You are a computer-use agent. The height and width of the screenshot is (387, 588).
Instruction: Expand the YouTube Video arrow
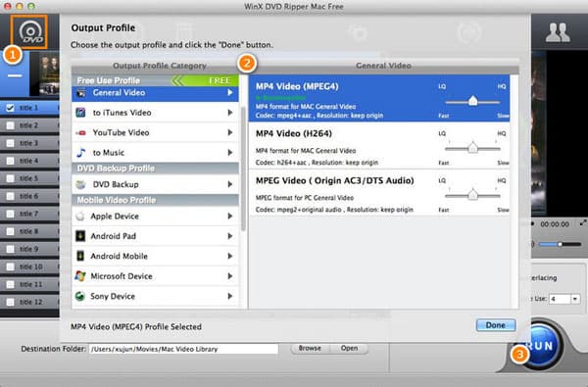pyautogui.click(x=230, y=132)
